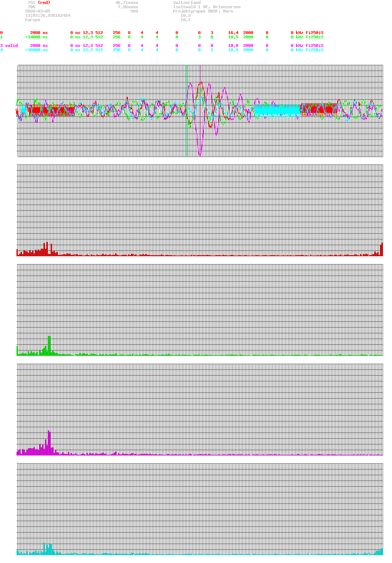
Task: Click the cyan spectrum peak bar
Action: 45,549
